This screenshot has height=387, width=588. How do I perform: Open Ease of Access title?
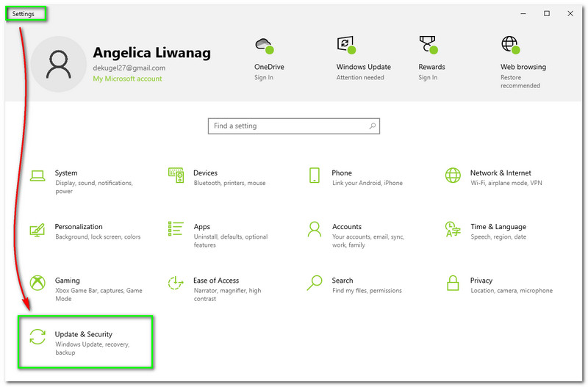pyautogui.click(x=216, y=281)
